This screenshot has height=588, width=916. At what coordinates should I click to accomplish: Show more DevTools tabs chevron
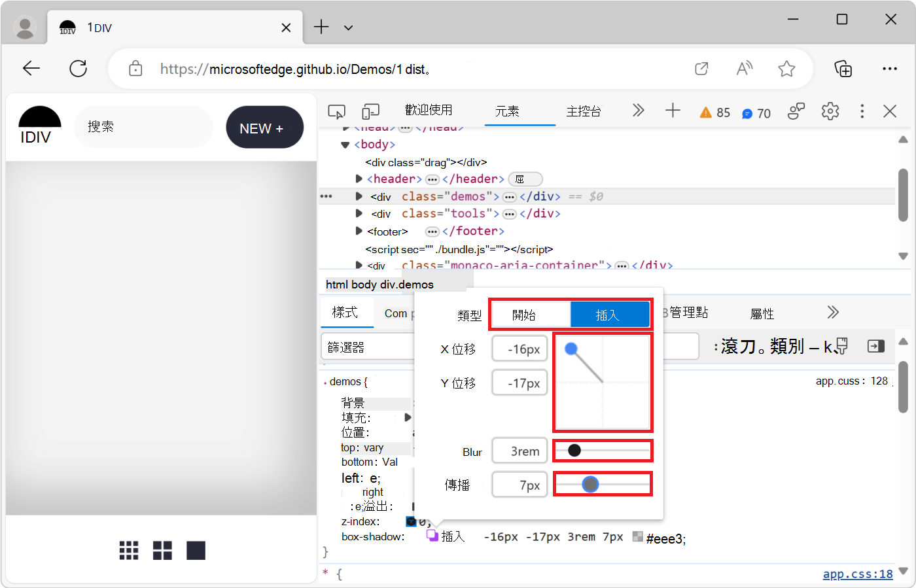tap(639, 111)
